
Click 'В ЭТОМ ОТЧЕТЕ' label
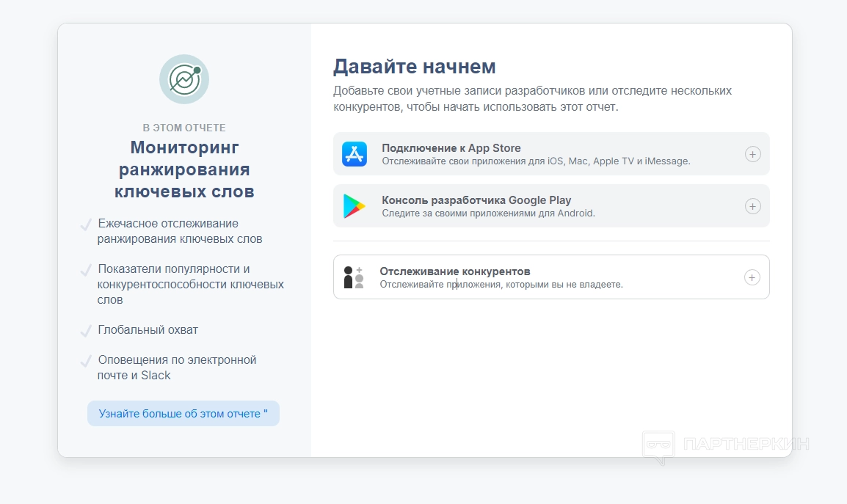pos(184,128)
